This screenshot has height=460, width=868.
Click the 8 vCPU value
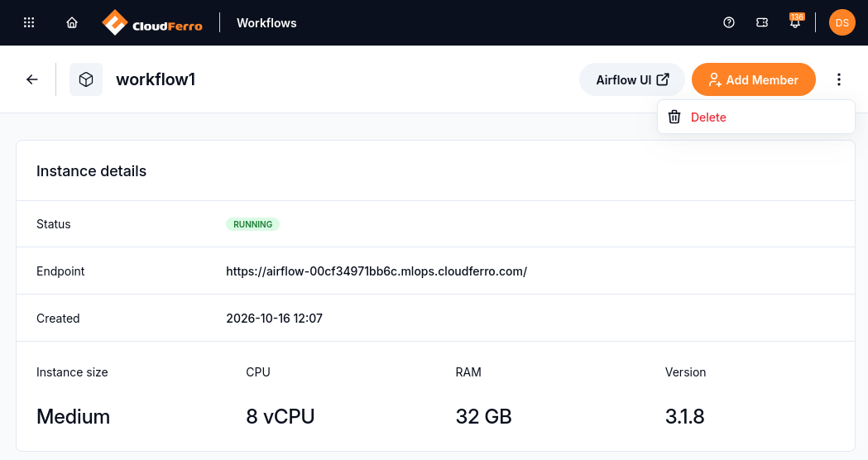click(281, 416)
